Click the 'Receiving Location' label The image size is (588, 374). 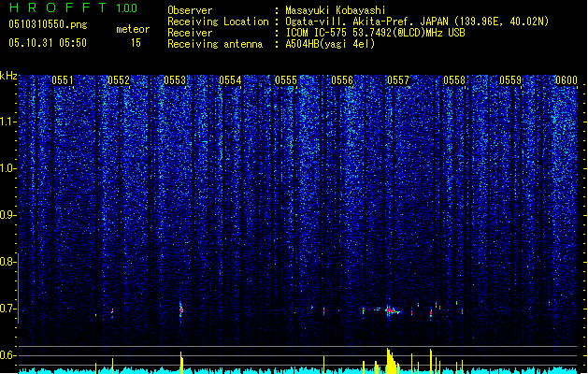pos(218,22)
